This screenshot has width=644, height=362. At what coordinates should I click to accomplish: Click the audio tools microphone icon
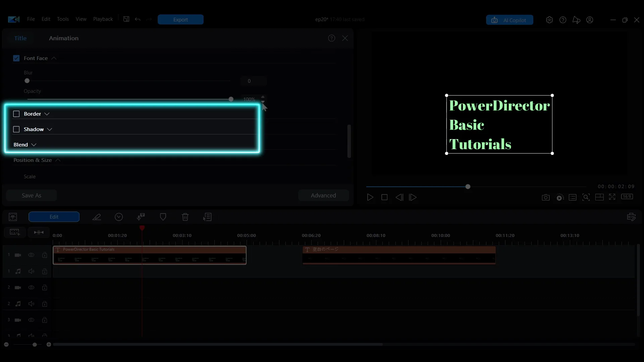click(x=141, y=217)
